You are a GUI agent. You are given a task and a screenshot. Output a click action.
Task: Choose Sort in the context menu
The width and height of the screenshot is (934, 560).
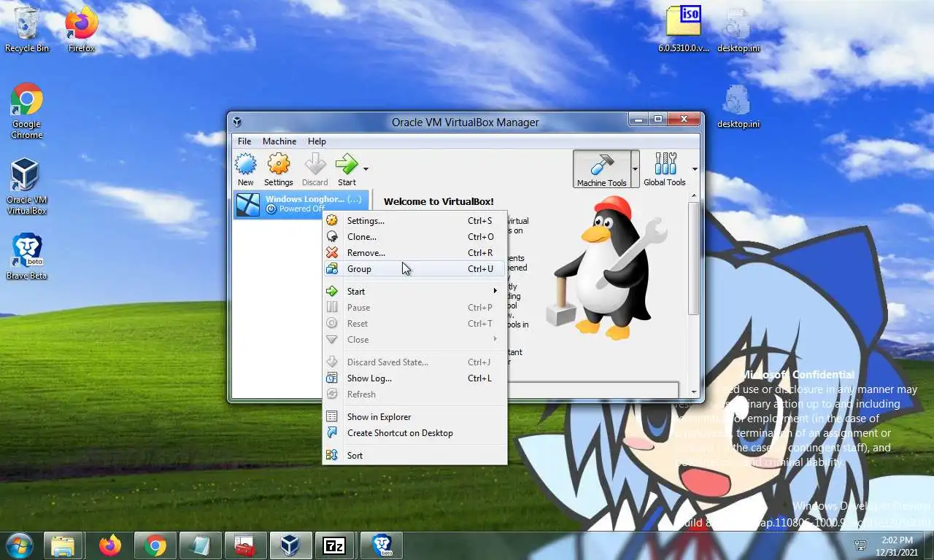tap(414, 456)
